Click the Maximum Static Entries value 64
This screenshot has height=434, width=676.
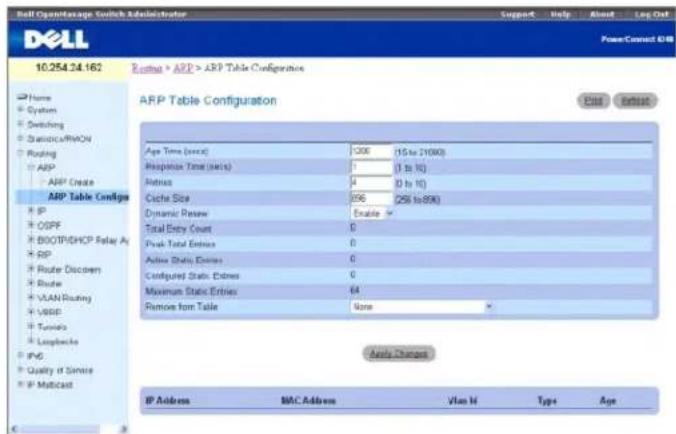[355, 290]
